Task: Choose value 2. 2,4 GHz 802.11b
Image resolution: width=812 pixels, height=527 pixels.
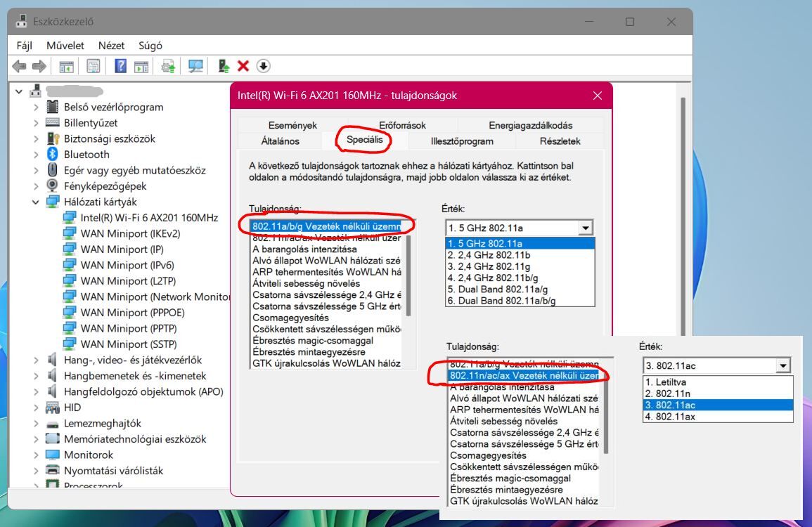Action: 520,254
